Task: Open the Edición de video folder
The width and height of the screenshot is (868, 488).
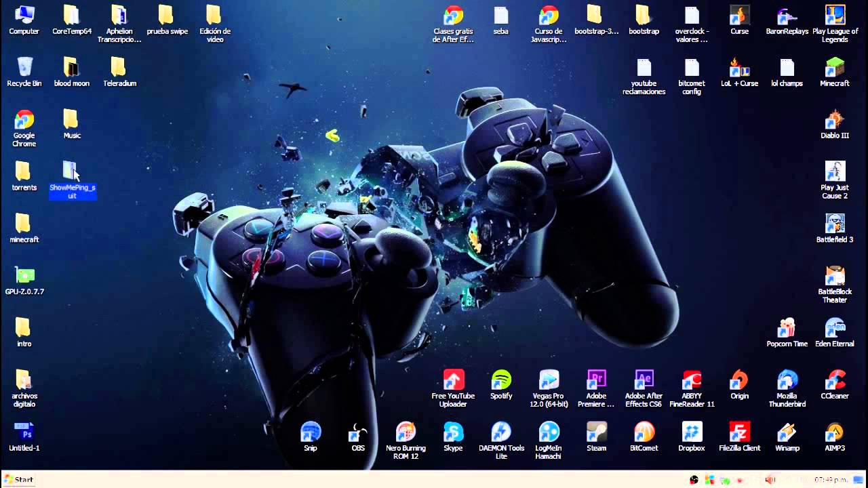Action: (215, 24)
